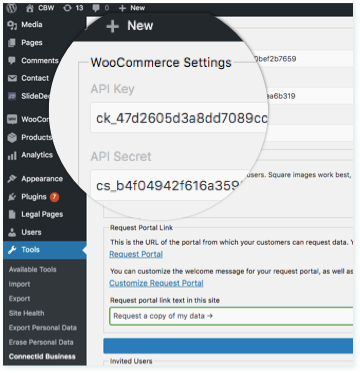Click the Users person icon

12,232
